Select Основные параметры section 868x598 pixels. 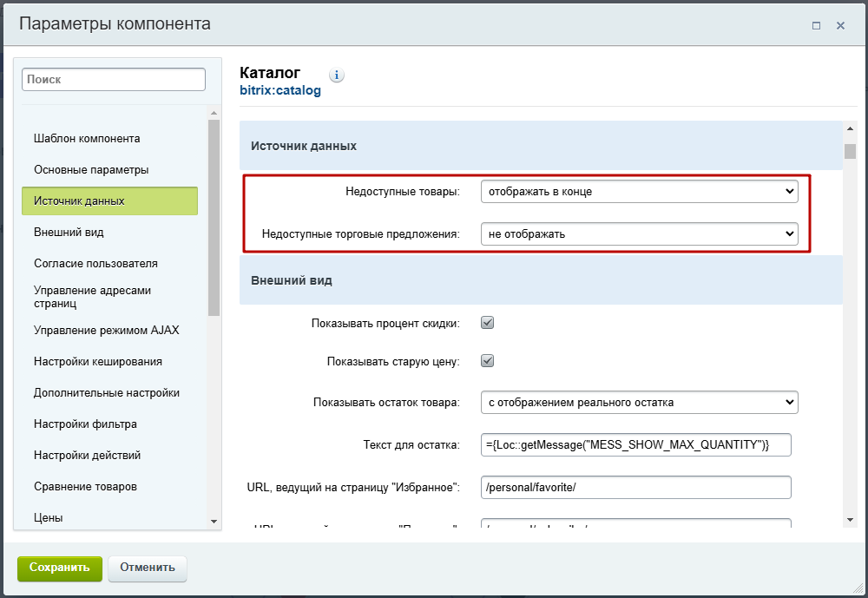[x=91, y=169]
